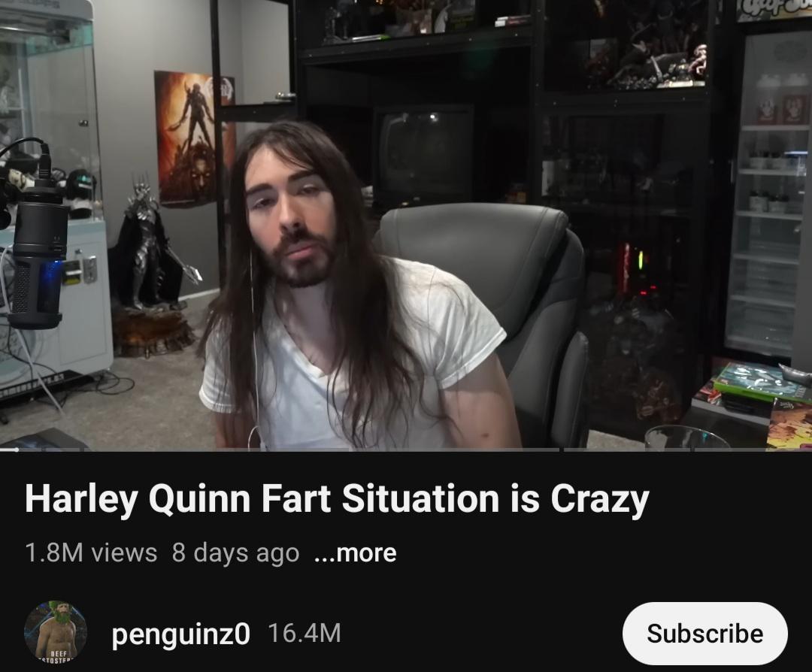Seek using the video progress scrubber dot
Image resolution: width=812 pixels, height=672 pixels.
[17, 450]
